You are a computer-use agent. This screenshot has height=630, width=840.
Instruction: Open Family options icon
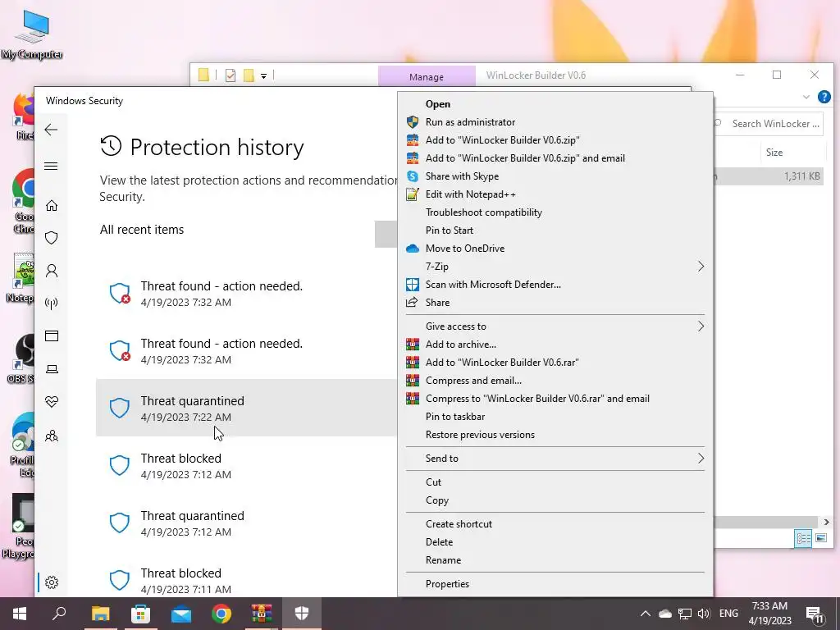click(52, 436)
